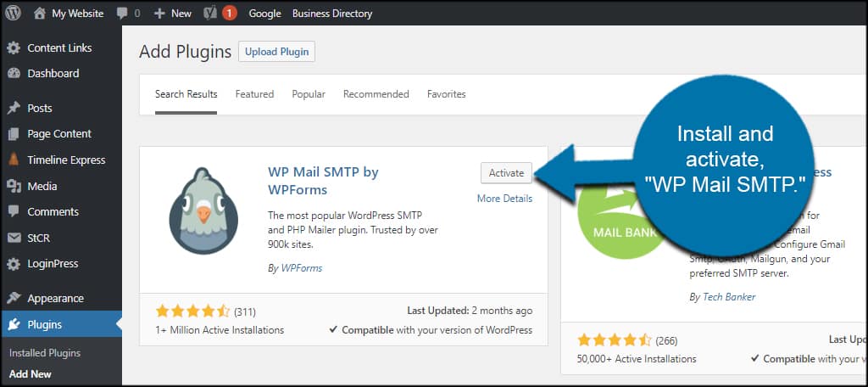This screenshot has height=387, width=868.
Task: Select the Add New submenu item
Action: click(31, 374)
